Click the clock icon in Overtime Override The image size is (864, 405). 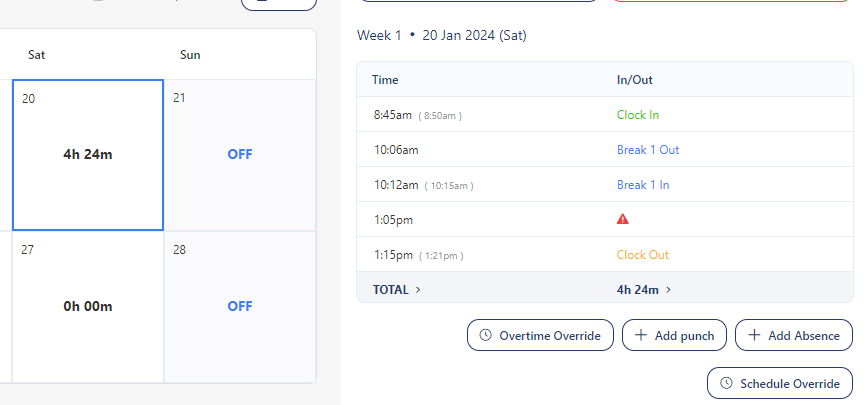[x=486, y=336]
